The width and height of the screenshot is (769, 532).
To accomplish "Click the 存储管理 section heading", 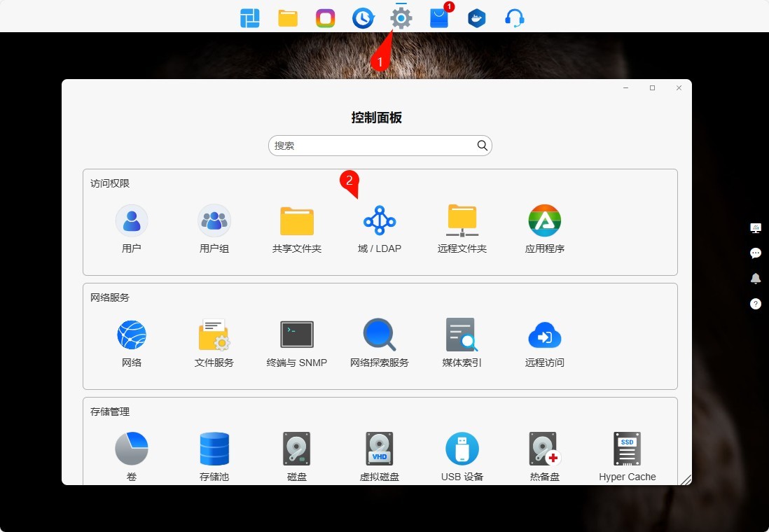I will (x=110, y=412).
